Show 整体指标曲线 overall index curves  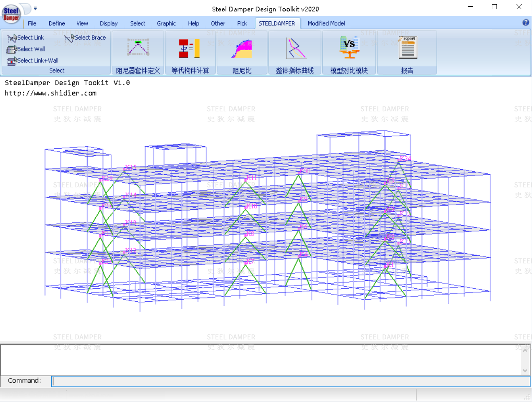[x=295, y=53]
